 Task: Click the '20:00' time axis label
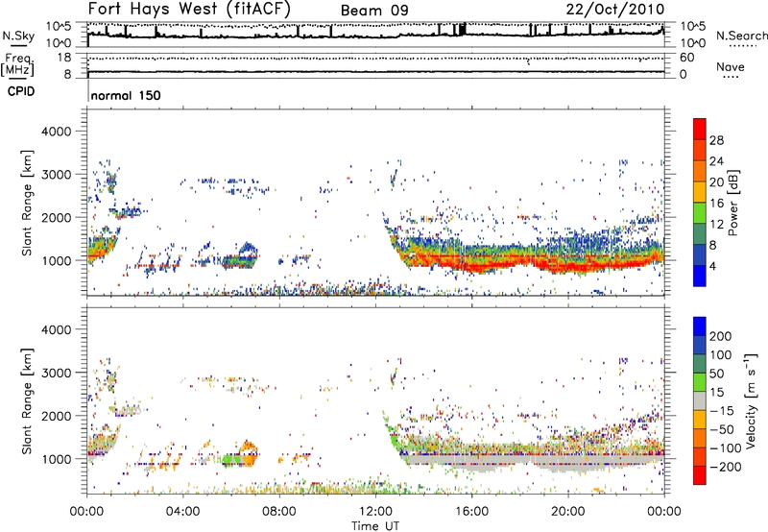(x=567, y=512)
